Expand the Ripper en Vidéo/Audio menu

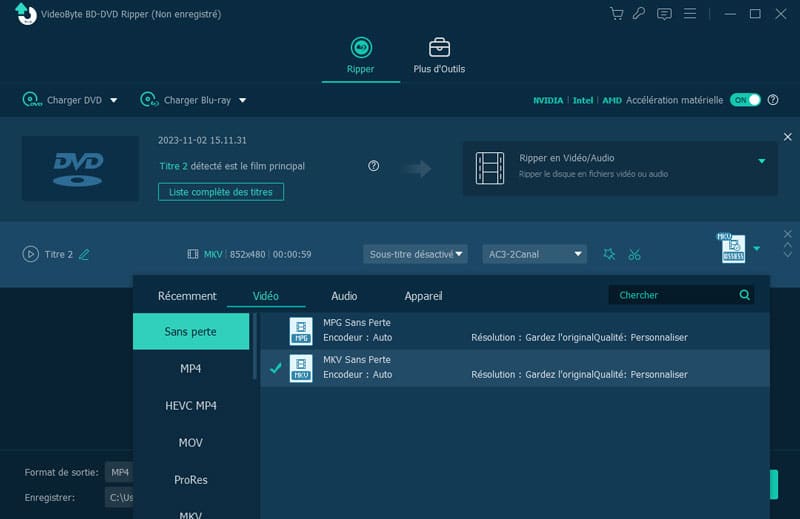(761, 161)
